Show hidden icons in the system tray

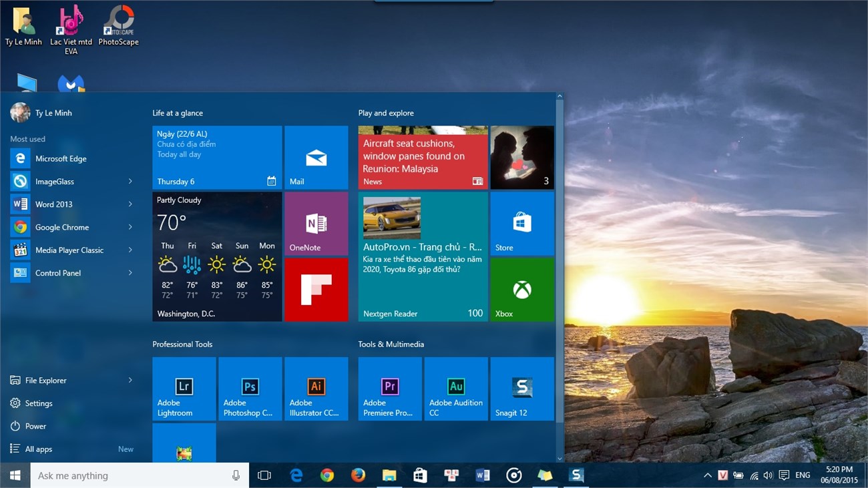pos(707,475)
